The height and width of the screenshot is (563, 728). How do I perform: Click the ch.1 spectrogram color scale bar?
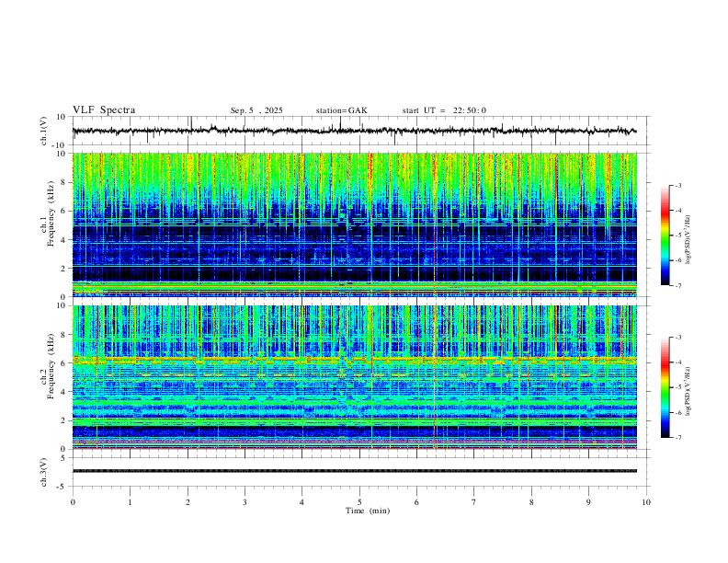point(665,236)
